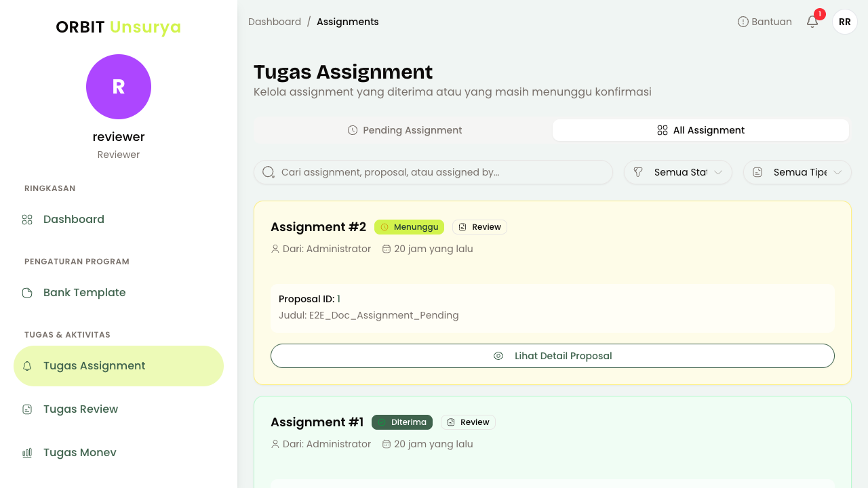
Task: Click the type filter document icon
Action: click(757, 172)
